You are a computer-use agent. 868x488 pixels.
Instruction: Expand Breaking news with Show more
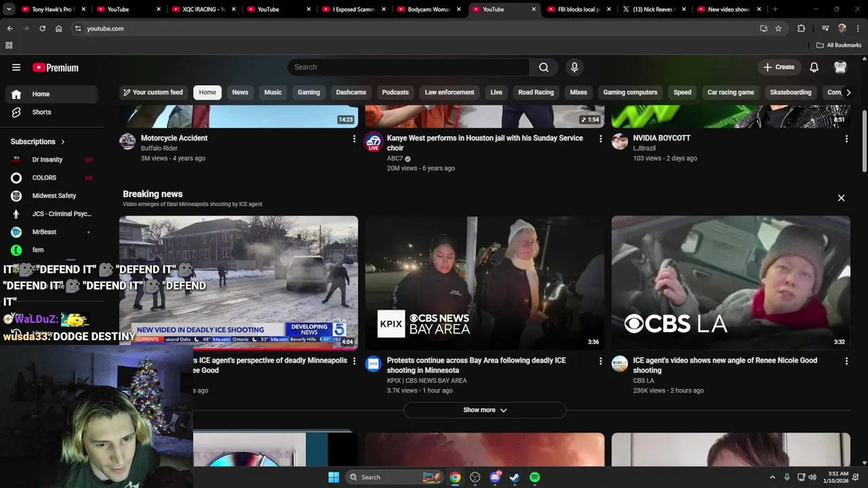click(x=485, y=410)
